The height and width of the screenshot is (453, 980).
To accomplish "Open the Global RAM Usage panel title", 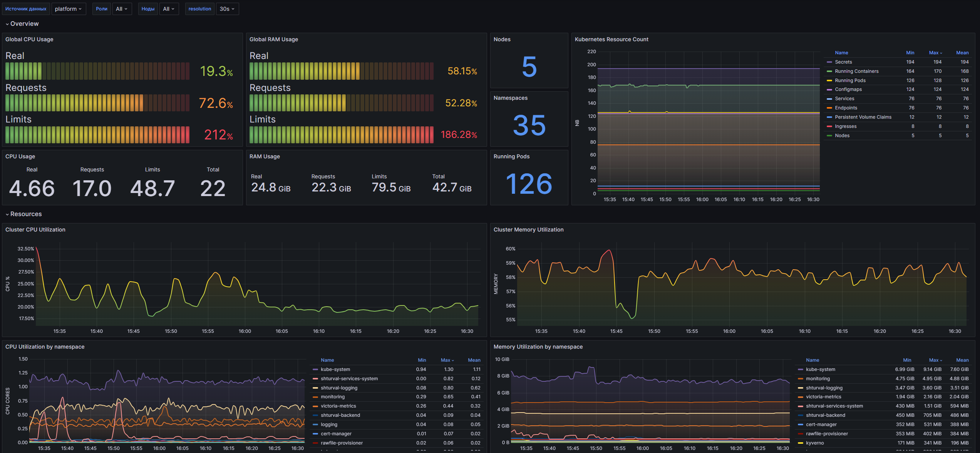I will tap(273, 39).
